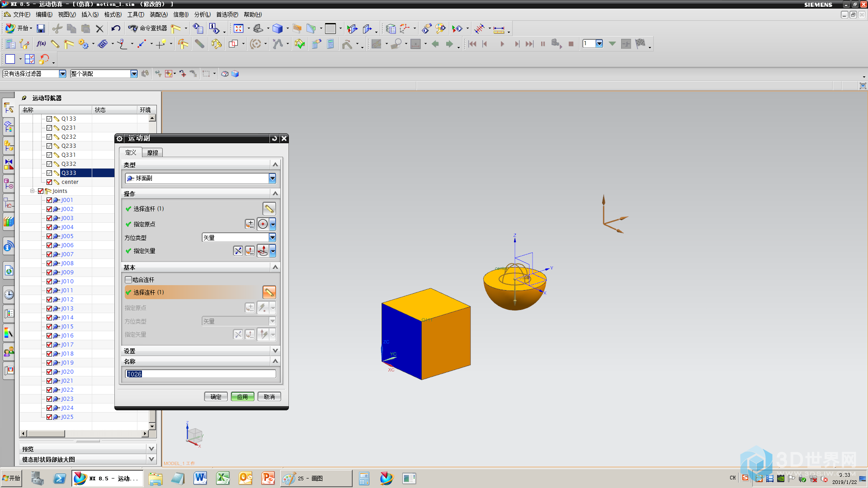Click the 取消 button
Screen dimensions: 868x488
pyautogui.click(x=269, y=397)
